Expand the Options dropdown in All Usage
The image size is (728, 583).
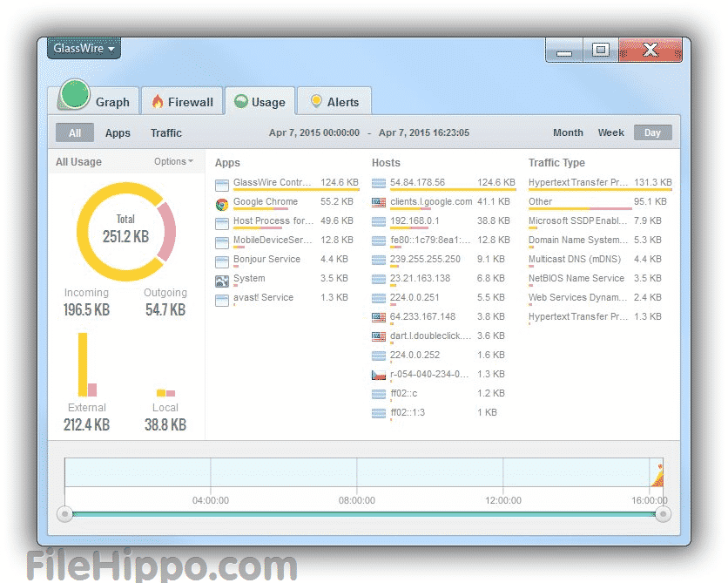[173, 161]
